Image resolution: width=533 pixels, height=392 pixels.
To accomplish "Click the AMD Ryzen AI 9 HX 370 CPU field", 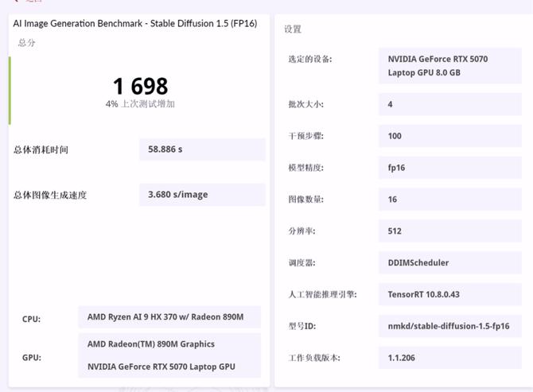I will pos(169,317).
